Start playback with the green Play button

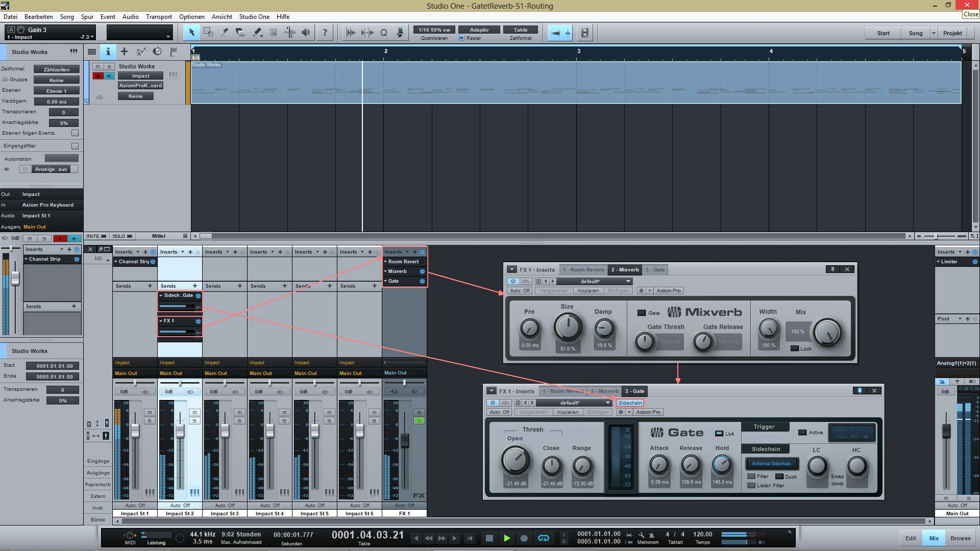[x=507, y=538]
